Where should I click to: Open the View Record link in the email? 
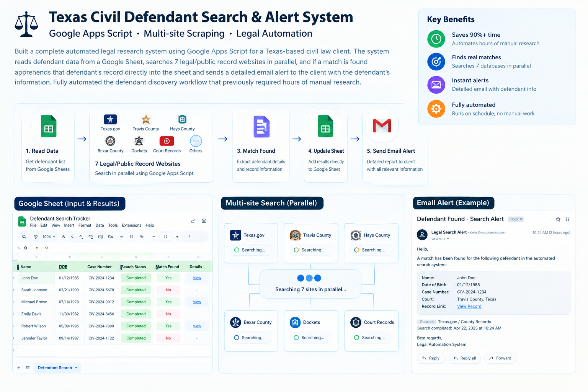[x=469, y=306]
